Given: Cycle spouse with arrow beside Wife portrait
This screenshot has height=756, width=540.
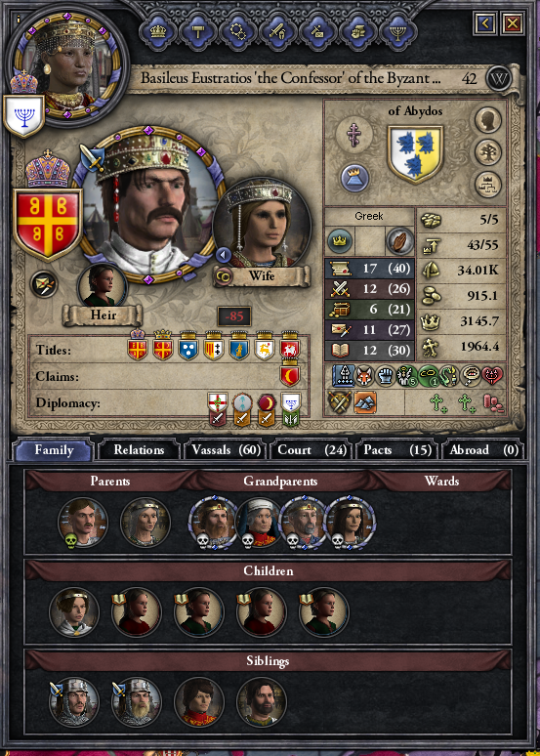Looking at the screenshot, I should [223, 254].
